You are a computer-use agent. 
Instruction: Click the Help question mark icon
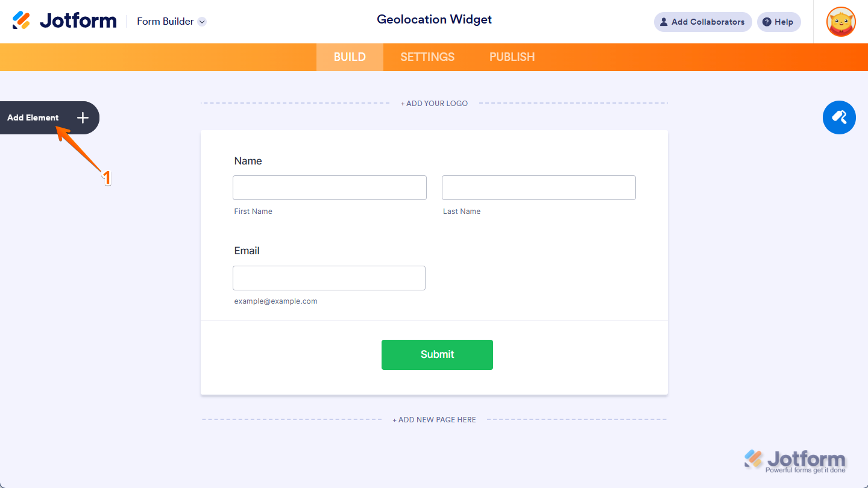pyautogui.click(x=766, y=22)
